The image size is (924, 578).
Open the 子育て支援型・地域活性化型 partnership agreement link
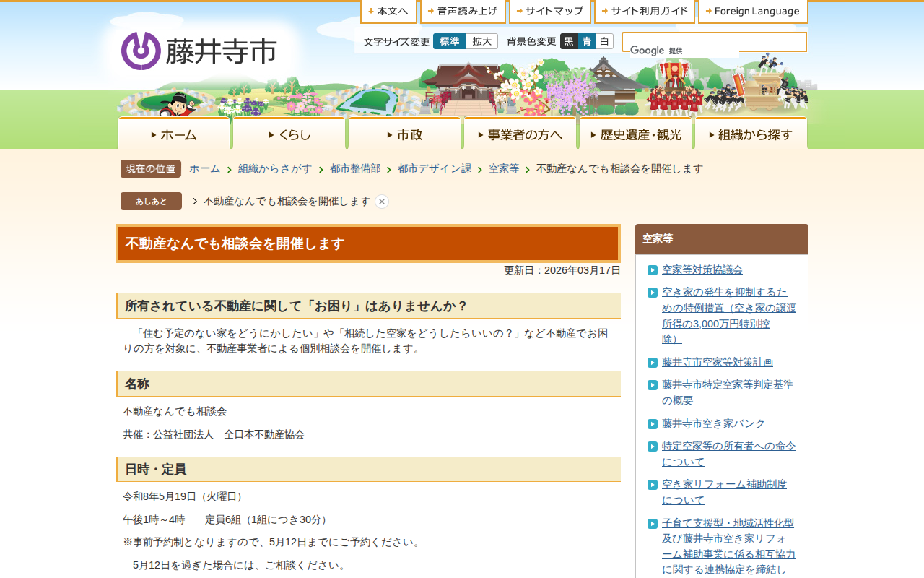[x=729, y=546]
